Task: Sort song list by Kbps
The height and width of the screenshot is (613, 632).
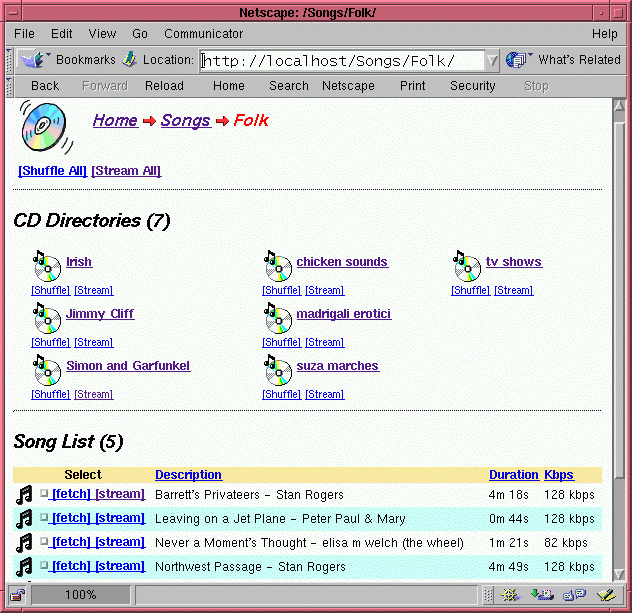Action: coord(559,475)
